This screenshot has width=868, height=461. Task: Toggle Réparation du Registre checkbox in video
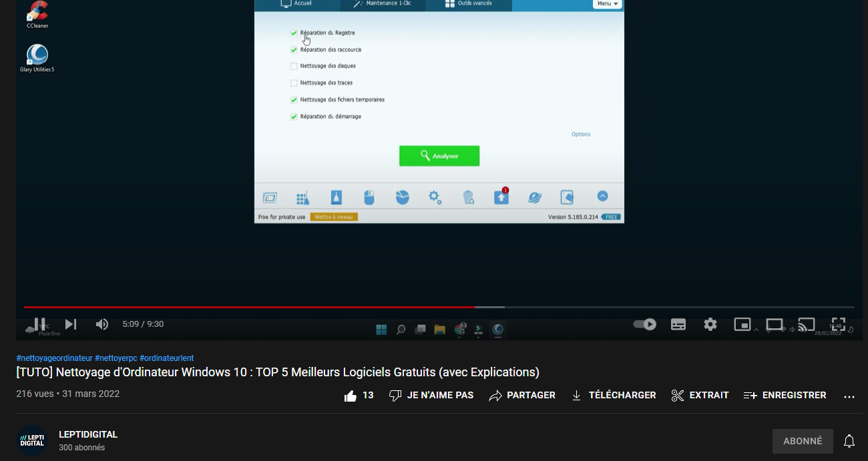294,33
